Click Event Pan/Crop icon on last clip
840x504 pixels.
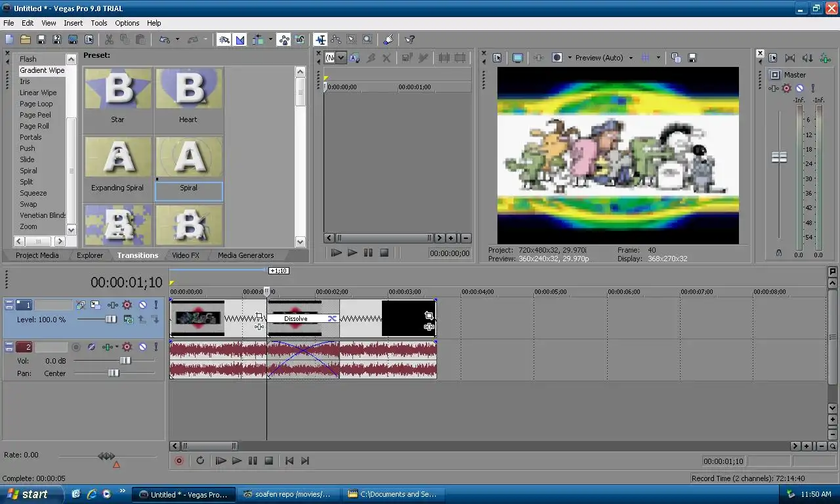(x=429, y=316)
